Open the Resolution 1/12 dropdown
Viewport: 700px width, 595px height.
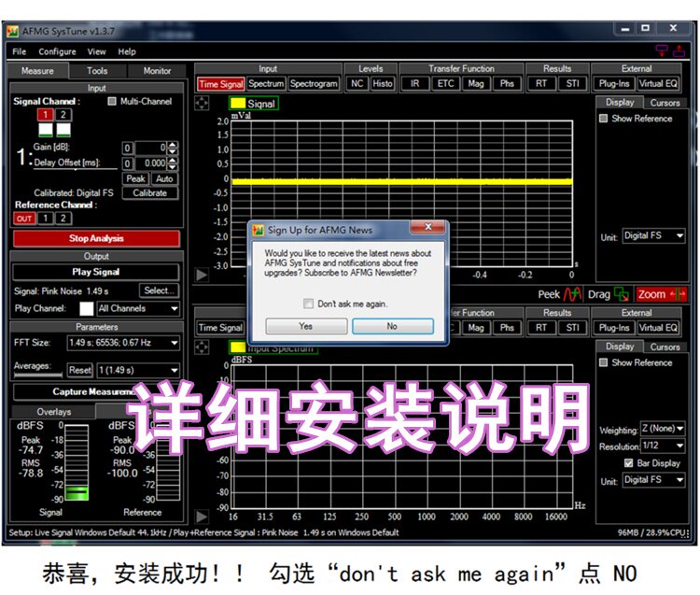[x=663, y=446]
